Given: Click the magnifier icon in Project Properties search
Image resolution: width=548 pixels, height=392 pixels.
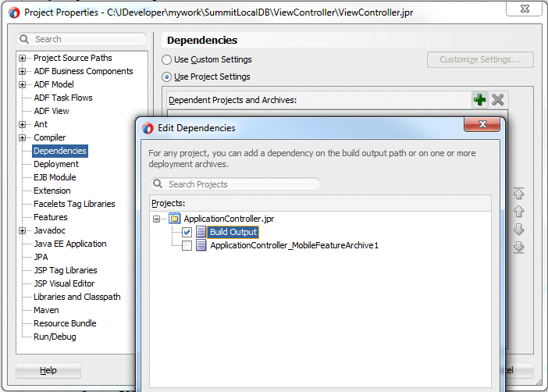Looking at the screenshot, I should pyautogui.click(x=24, y=39).
